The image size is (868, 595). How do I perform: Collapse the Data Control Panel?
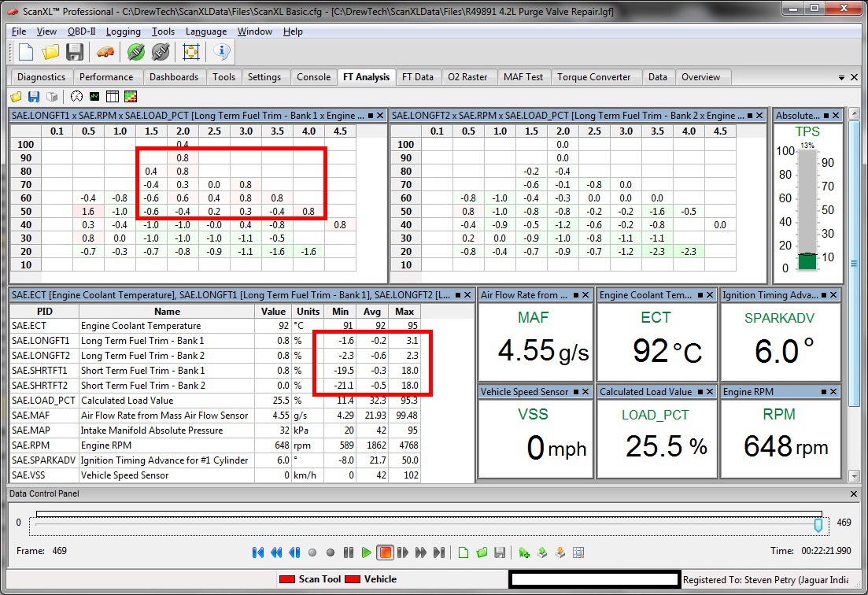tap(855, 493)
